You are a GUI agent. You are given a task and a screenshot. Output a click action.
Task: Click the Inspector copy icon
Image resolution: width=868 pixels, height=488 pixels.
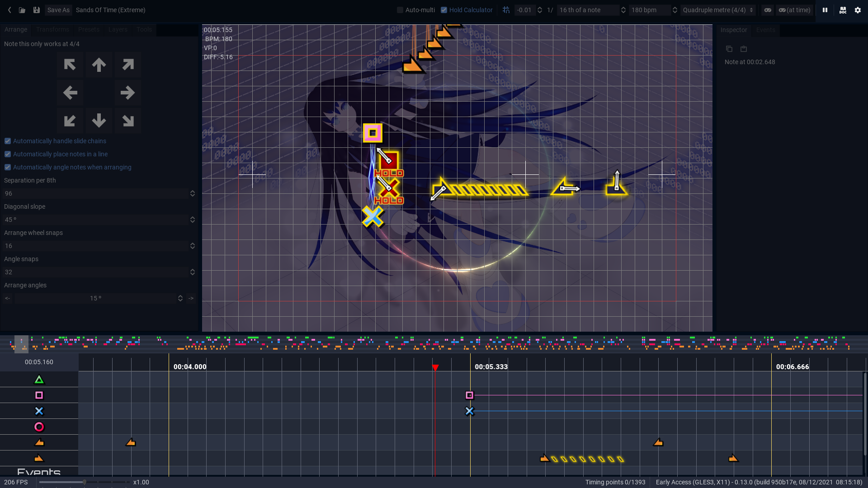[729, 49]
